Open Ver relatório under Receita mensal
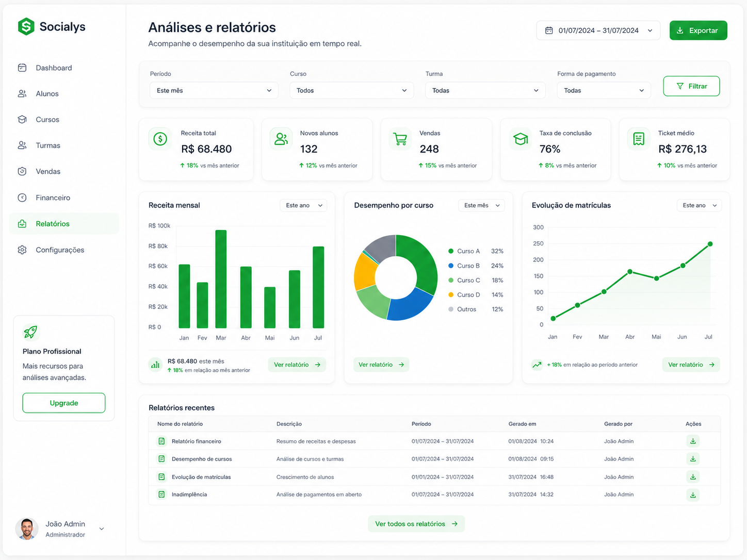Screen dimensions: 747x560 click(297, 365)
